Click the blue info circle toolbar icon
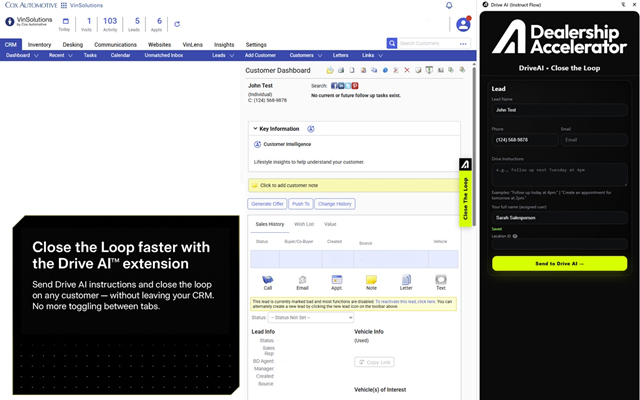This screenshot has height=400, width=640. tap(385, 70)
